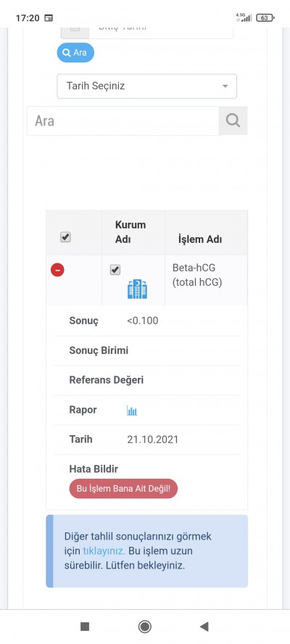The width and height of the screenshot is (290, 644).
Task: Click the blue Ara search button
Action: [x=75, y=52]
